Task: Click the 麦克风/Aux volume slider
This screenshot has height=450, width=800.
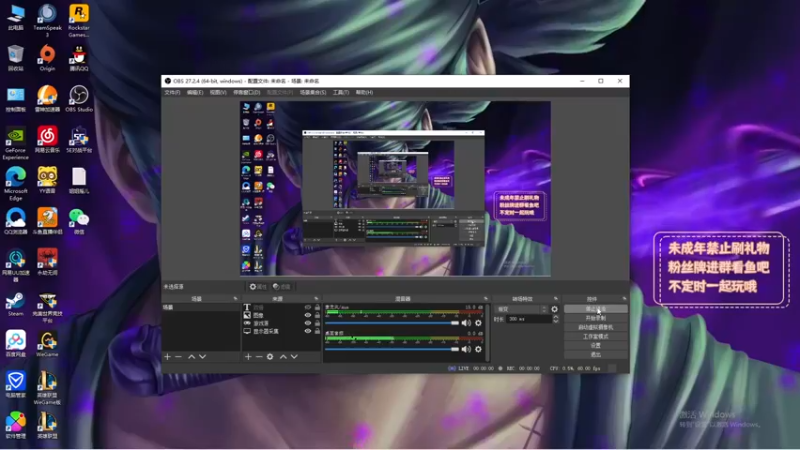Action: 392,323
